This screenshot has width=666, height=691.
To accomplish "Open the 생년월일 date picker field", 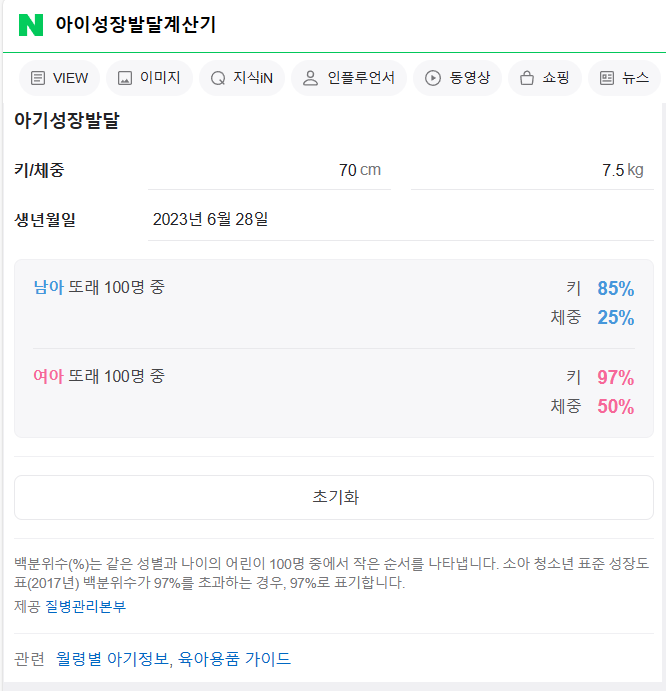I will [401, 220].
